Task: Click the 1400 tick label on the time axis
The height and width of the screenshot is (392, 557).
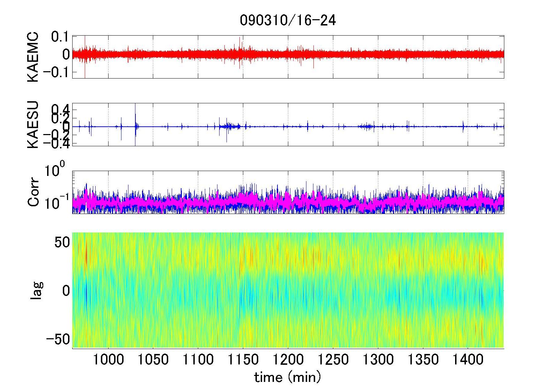Action: coord(468,359)
